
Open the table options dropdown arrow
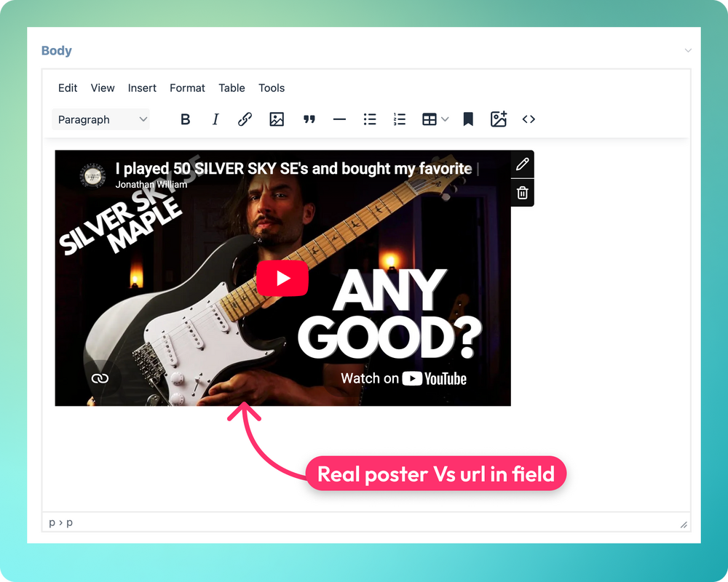(x=445, y=120)
